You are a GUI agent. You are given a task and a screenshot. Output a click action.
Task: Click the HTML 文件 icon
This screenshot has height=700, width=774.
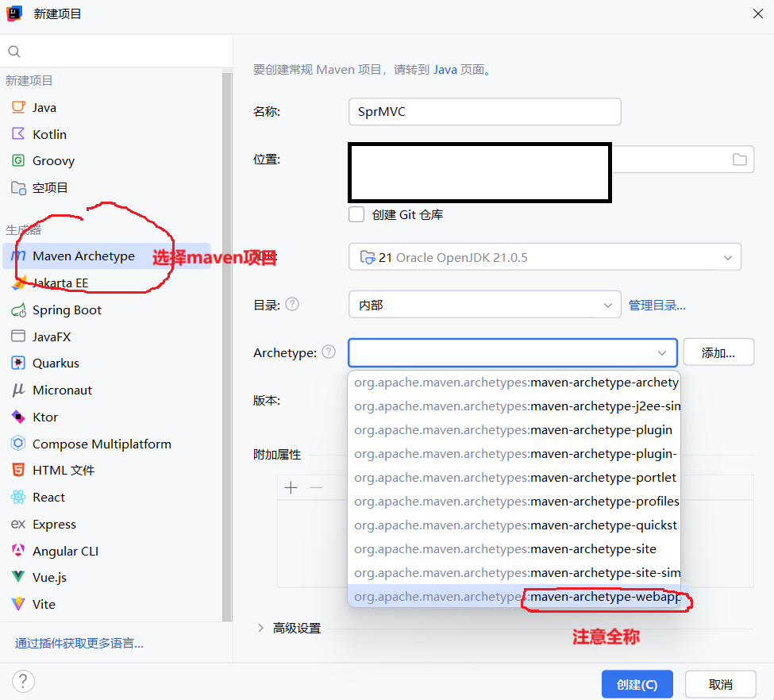pyautogui.click(x=18, y=470)
